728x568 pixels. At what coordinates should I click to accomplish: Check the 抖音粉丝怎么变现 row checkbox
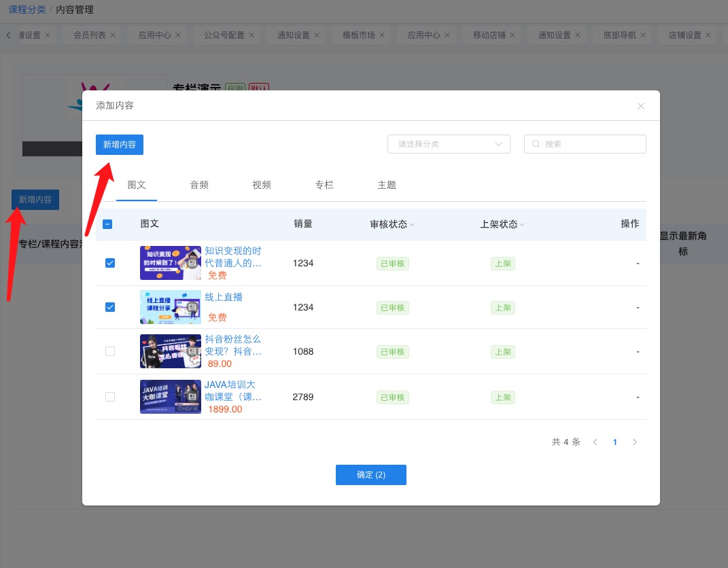(x=110, y=351)
